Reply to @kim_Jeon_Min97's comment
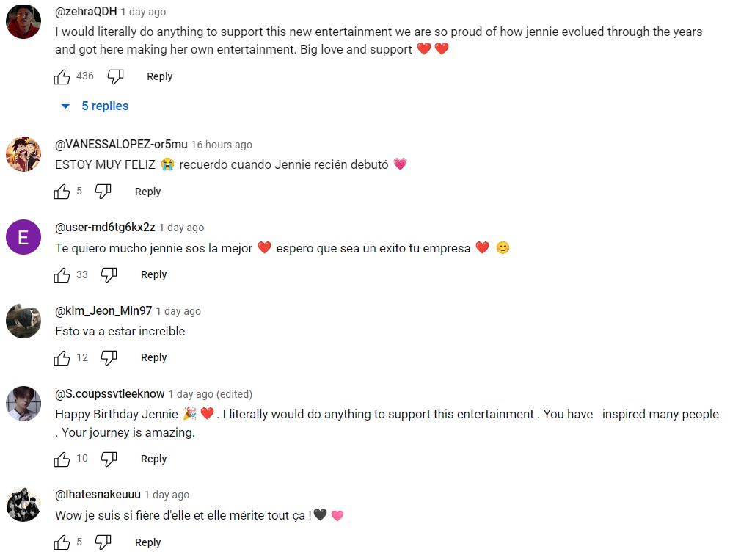Image resolution: width=730 pixels, height=560 pixels. [153, 357]
